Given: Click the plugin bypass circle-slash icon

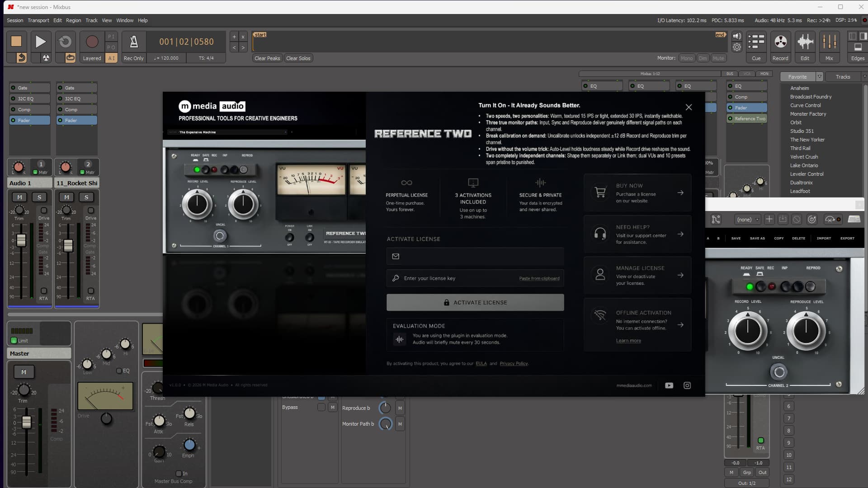Looking at the screenshot, I should click(x=797, y=219).
